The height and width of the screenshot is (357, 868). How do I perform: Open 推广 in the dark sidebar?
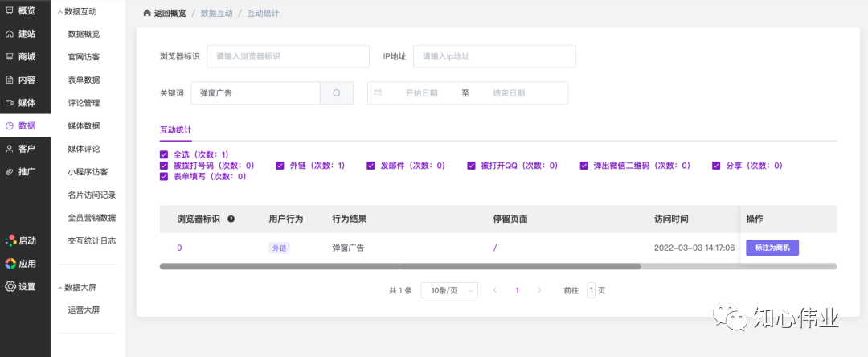click(20, 171)
